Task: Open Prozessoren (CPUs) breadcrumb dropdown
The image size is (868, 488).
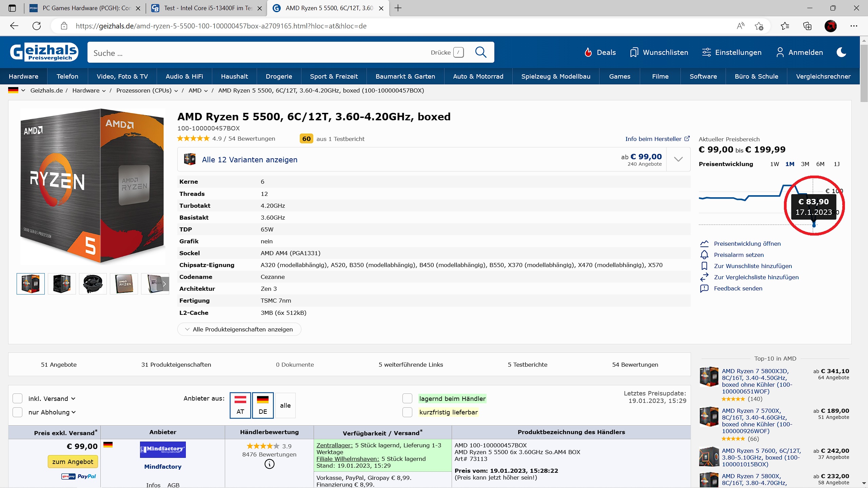Action: click(176, 91)
